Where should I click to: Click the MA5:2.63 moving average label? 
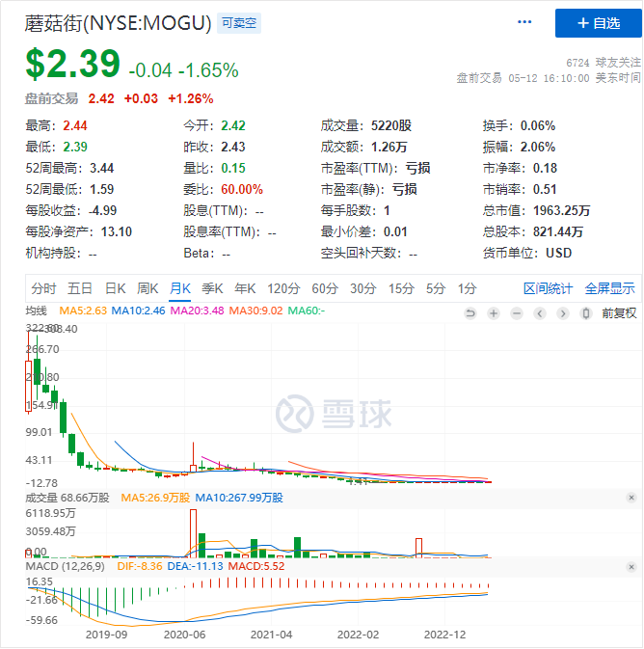83,311
